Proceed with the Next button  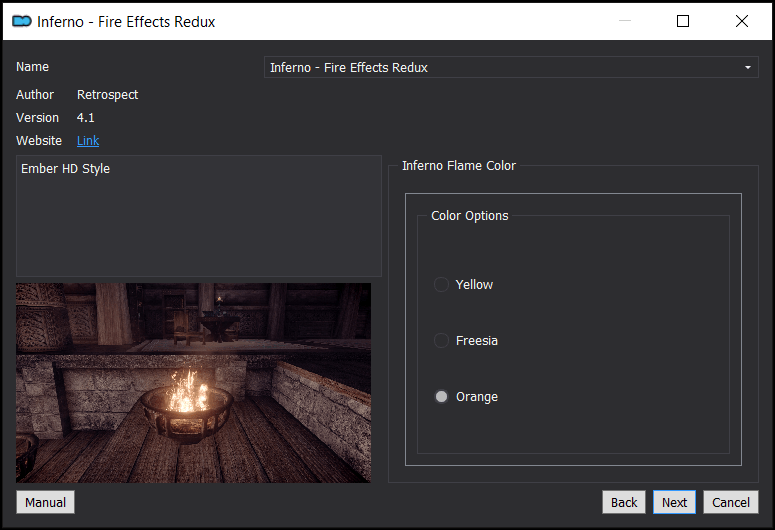point(674,502)
